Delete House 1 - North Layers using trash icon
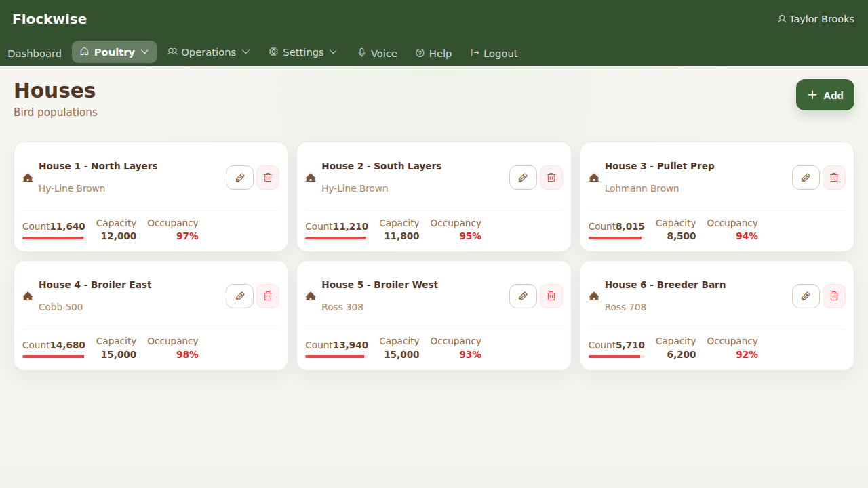Image resolution: width=868 pixels, height=488 pixels. [x=268, y=178]
